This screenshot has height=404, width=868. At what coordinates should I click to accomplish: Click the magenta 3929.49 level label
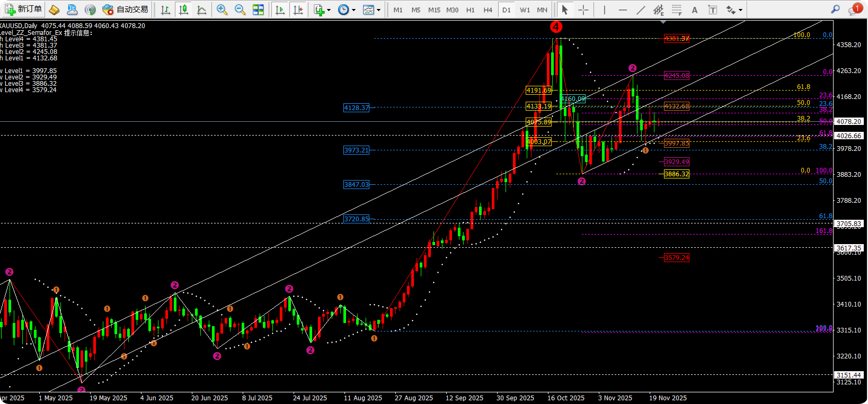[x=677, y=161]
